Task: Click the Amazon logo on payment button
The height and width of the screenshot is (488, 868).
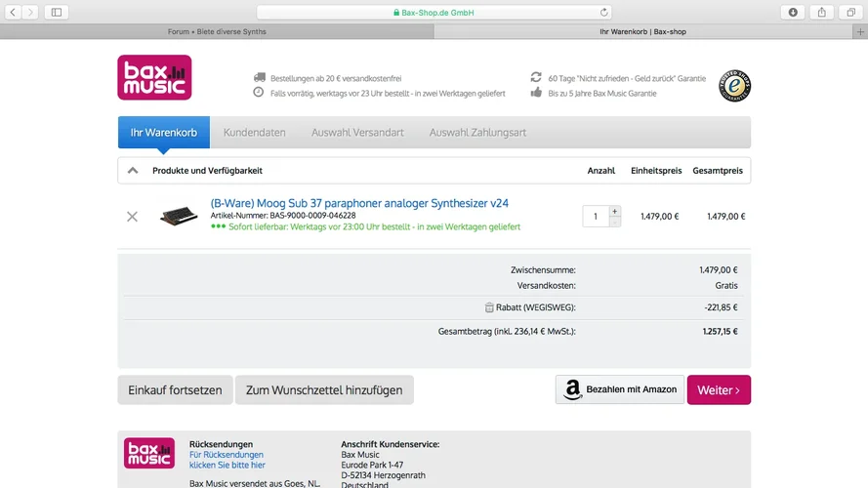Action: pos(572,389)
